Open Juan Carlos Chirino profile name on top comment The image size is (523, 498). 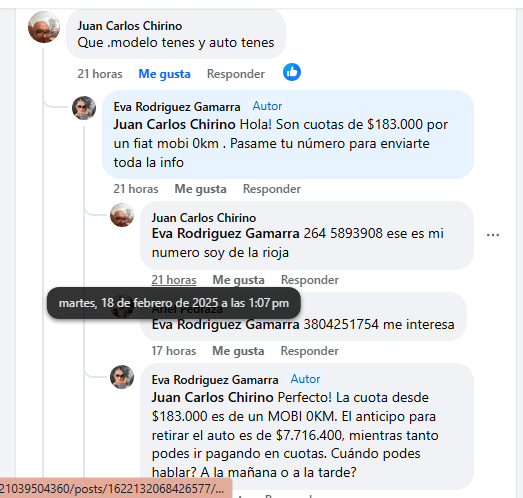coord(130,26)
